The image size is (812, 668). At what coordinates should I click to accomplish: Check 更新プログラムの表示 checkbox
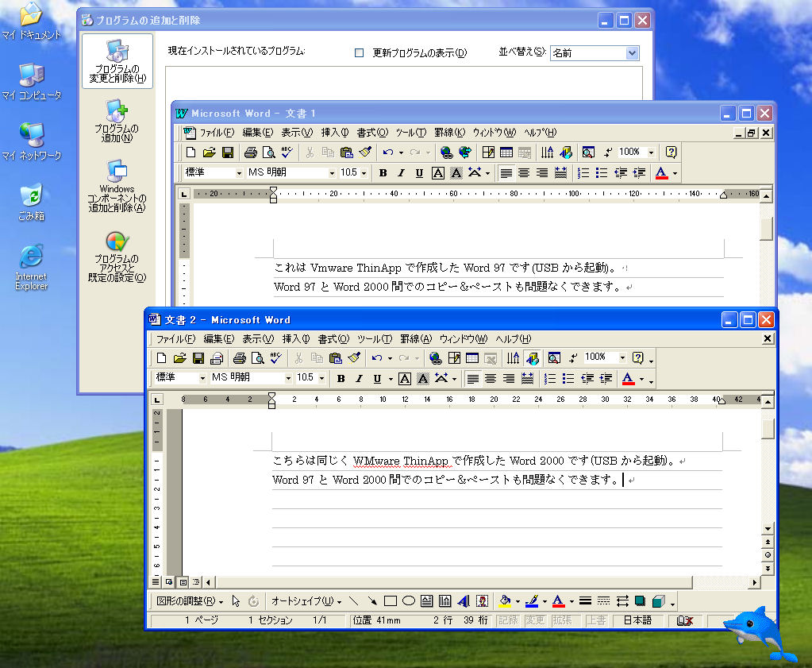[x=359, y=53]
